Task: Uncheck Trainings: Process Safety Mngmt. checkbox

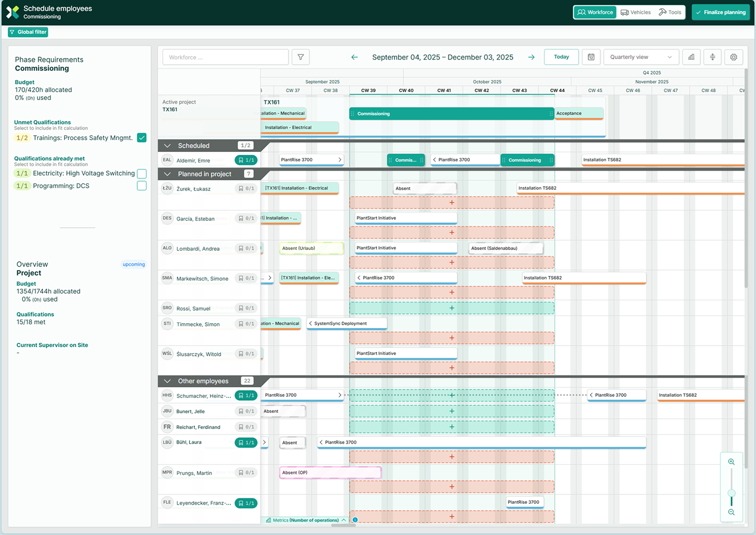Action: [x=142, y=138]
